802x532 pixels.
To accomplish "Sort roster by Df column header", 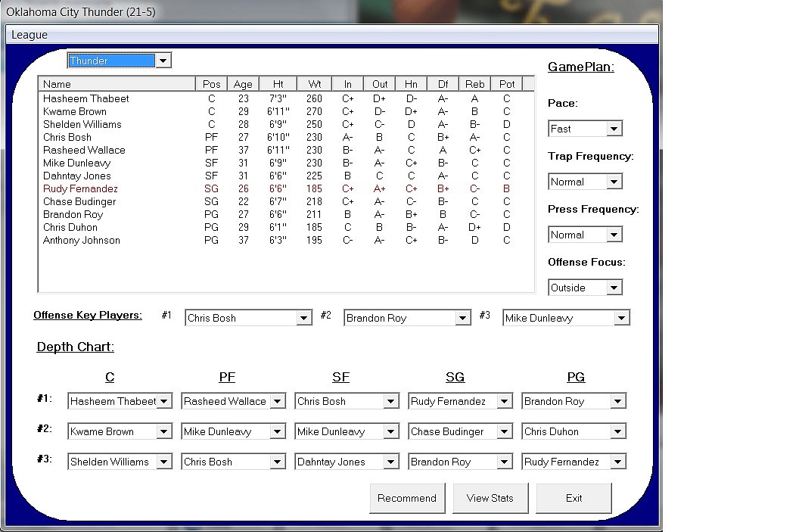I will [x=443, y=84].
